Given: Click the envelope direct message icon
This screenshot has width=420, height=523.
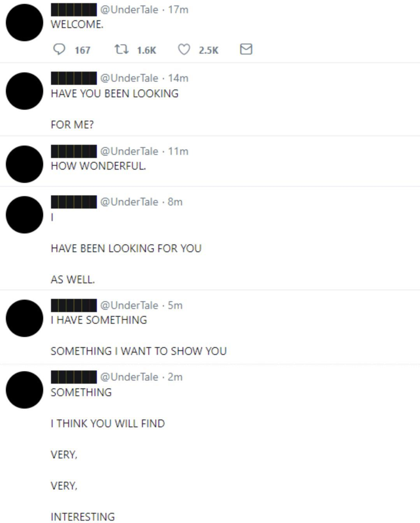Looking at the screenshot, I should point(246,49).
